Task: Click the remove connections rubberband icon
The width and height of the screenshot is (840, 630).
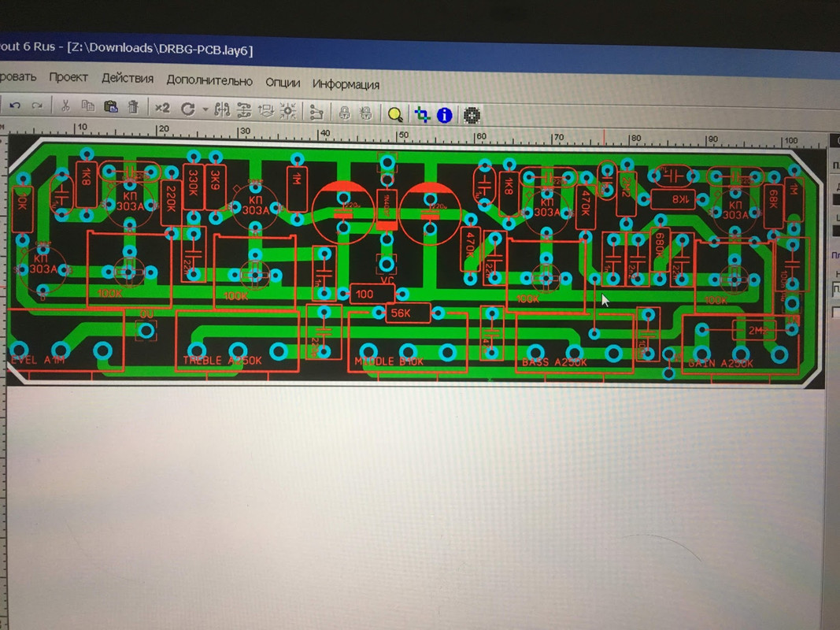Action: (x=316, y=112)
